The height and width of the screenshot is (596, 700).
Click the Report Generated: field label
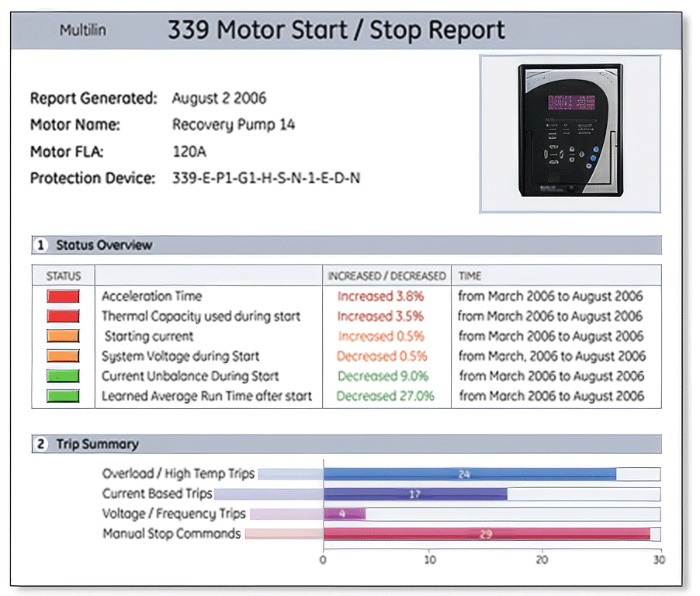pyautogui.click(x=94, y=98)
